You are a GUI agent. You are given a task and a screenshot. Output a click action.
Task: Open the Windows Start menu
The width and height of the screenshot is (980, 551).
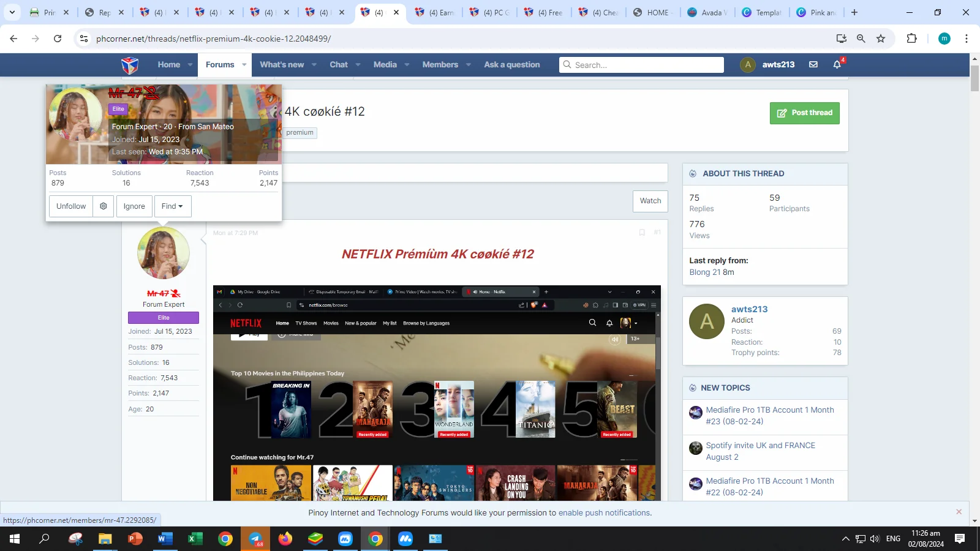tap(15, 539)
